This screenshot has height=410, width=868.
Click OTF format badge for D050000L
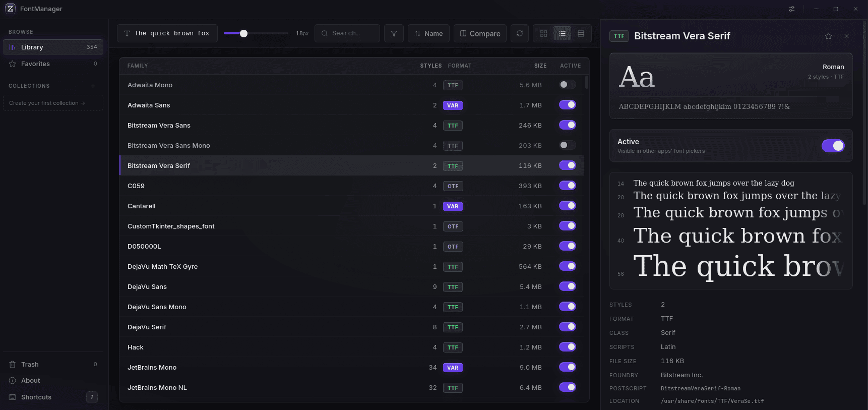point(453,247)
